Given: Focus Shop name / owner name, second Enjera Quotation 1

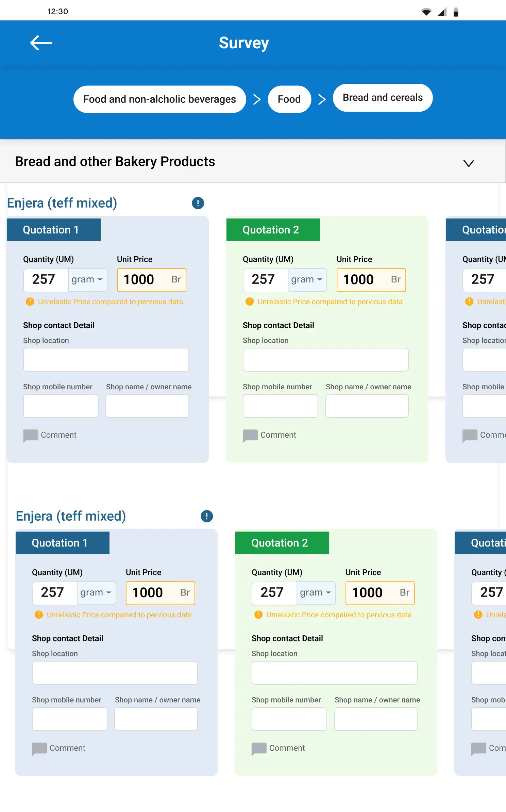Looking at the screenshot, I should (x=156, y=719).
